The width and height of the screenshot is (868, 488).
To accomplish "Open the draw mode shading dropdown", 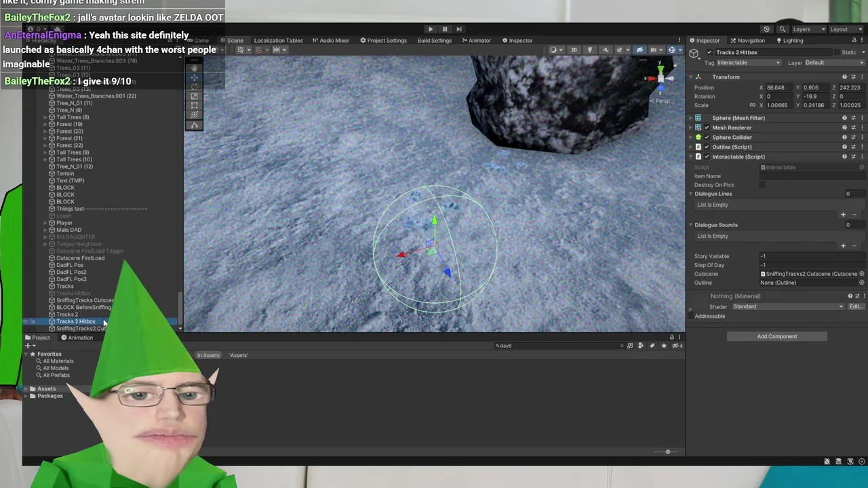I will pos(555,49).
